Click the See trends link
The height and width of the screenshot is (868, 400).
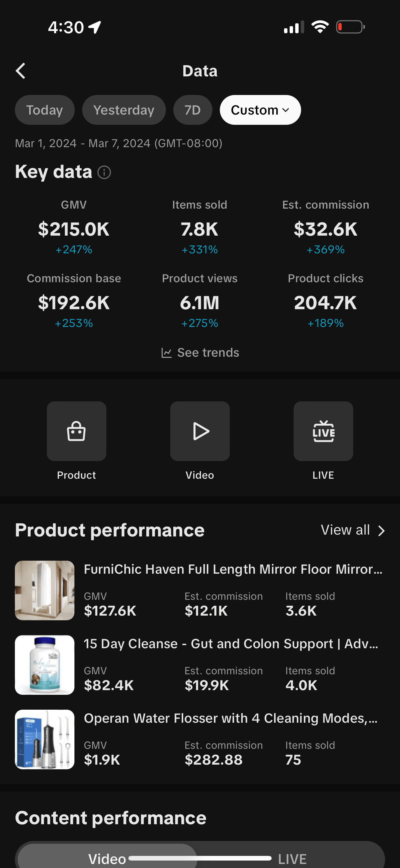208,353
